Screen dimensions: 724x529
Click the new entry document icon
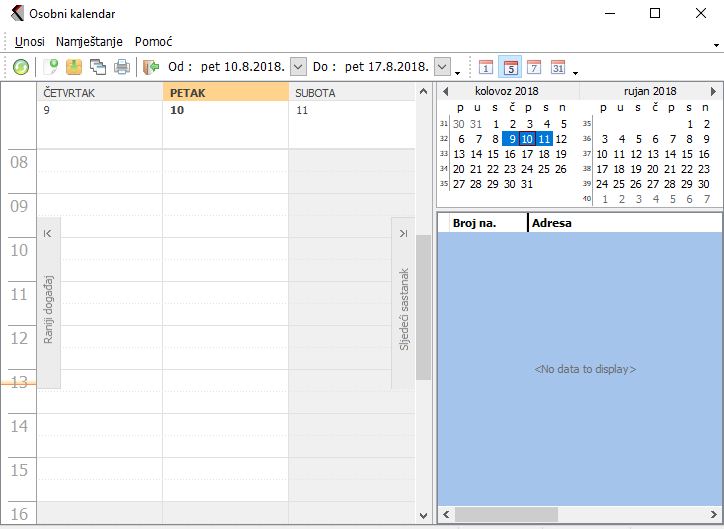[x=50, y=67]
